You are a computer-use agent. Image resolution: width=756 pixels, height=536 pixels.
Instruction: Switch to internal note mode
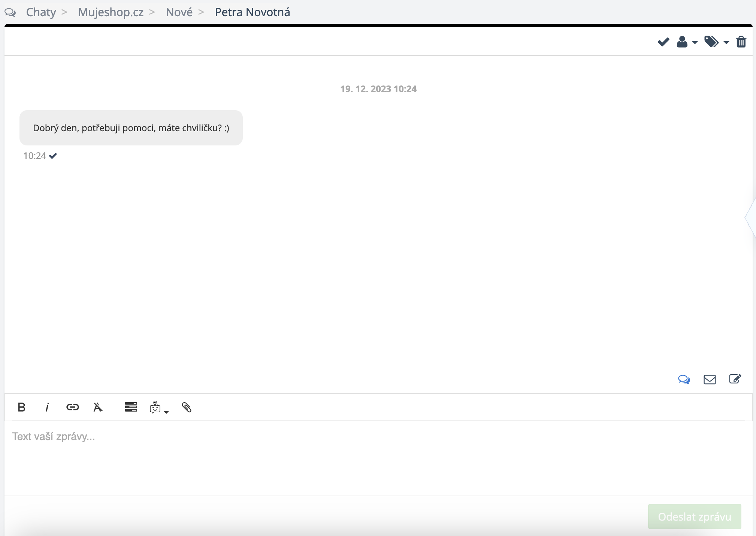(x=735, y=379)
